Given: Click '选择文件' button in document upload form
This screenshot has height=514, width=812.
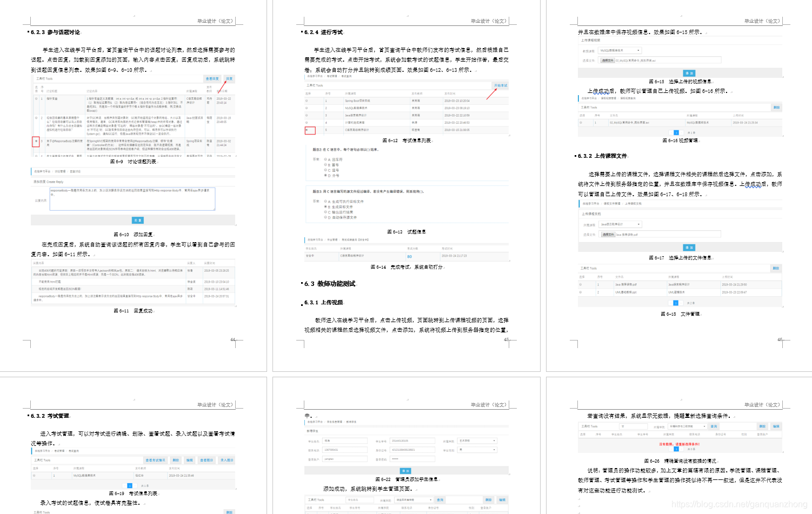Looking at the screenshot, I should (x=608, y=235).
